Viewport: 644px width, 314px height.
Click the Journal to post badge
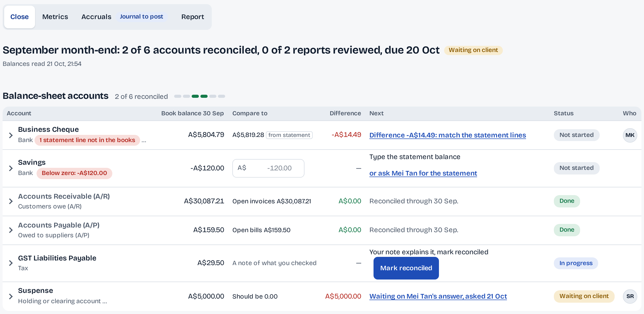[x=141, y=17]
